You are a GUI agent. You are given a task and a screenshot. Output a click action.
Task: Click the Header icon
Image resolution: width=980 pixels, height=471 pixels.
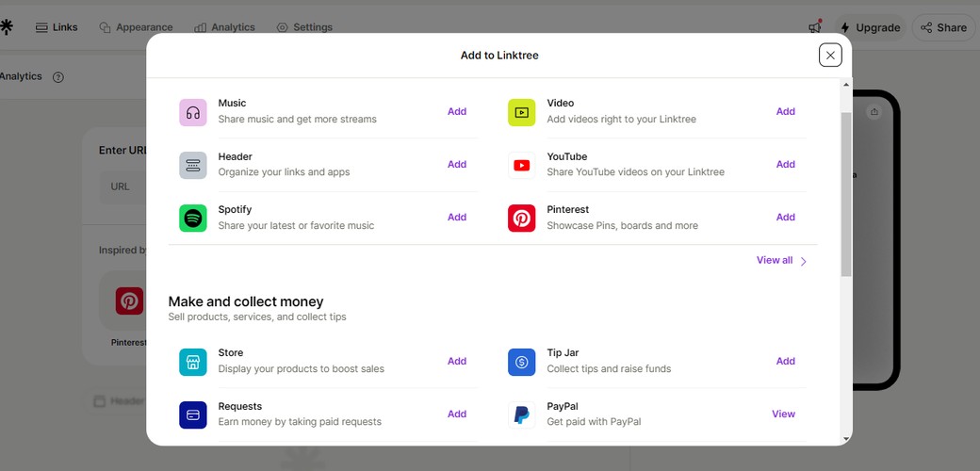[x=192, y=166]
